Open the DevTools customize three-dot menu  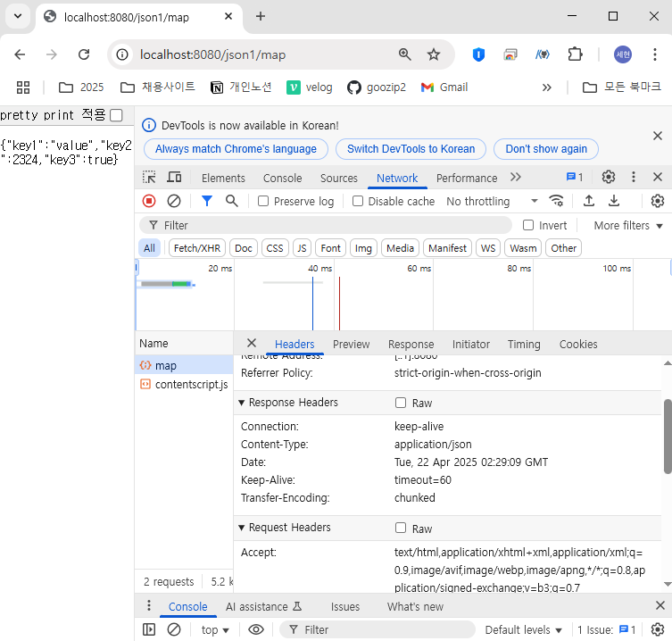click(x=634, y=177)
